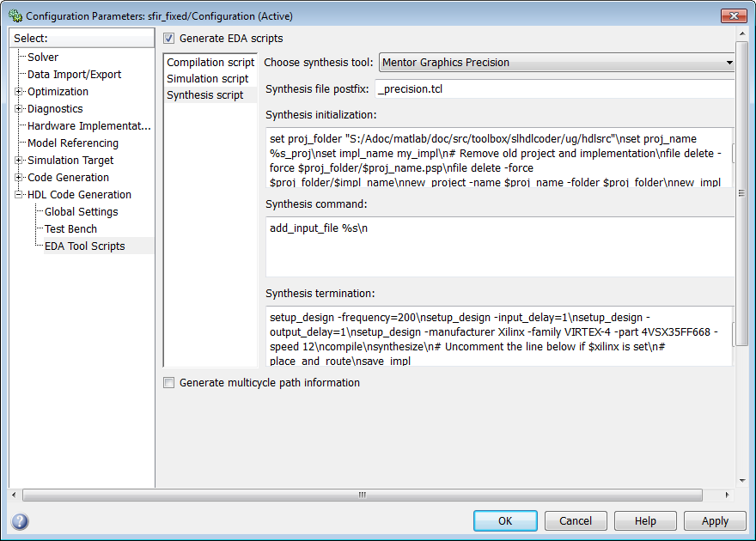Click the horizontal scrollbar at the bottom
Screen dimensions: 756x541
[x=362, y=495]
